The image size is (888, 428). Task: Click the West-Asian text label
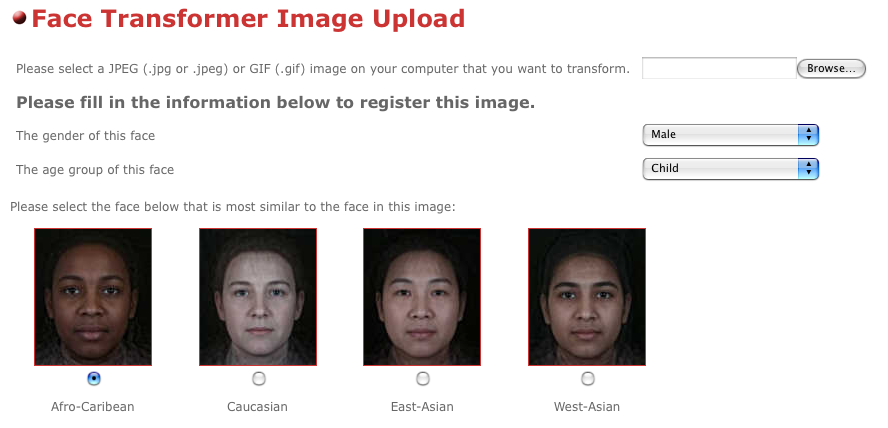587,406
